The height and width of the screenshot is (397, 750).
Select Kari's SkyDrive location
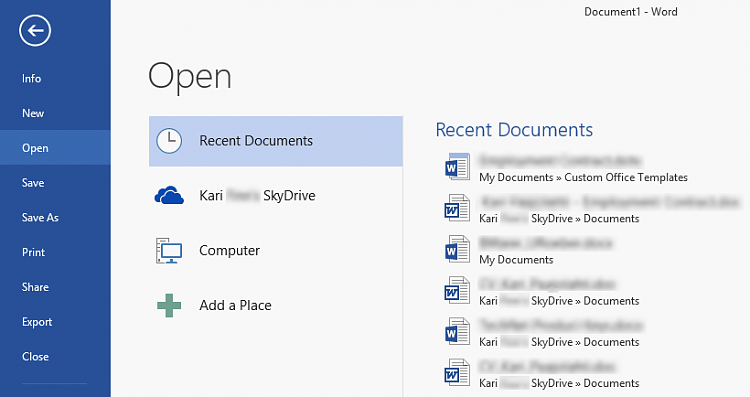tap(276, 196)
